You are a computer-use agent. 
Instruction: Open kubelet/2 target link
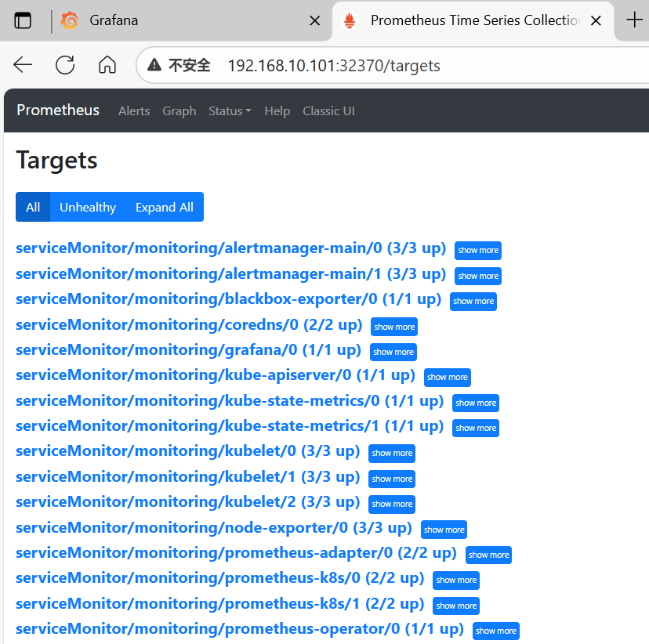tap(187, 502)
